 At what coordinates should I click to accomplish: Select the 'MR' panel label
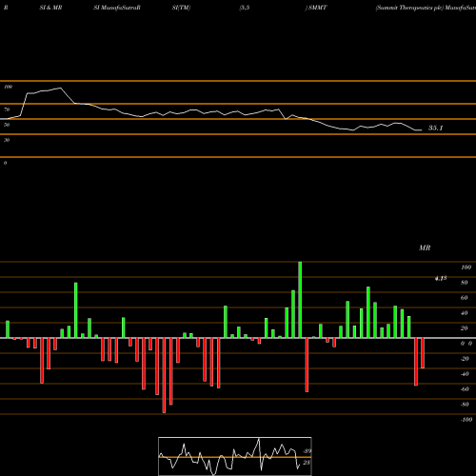point(425,248)
